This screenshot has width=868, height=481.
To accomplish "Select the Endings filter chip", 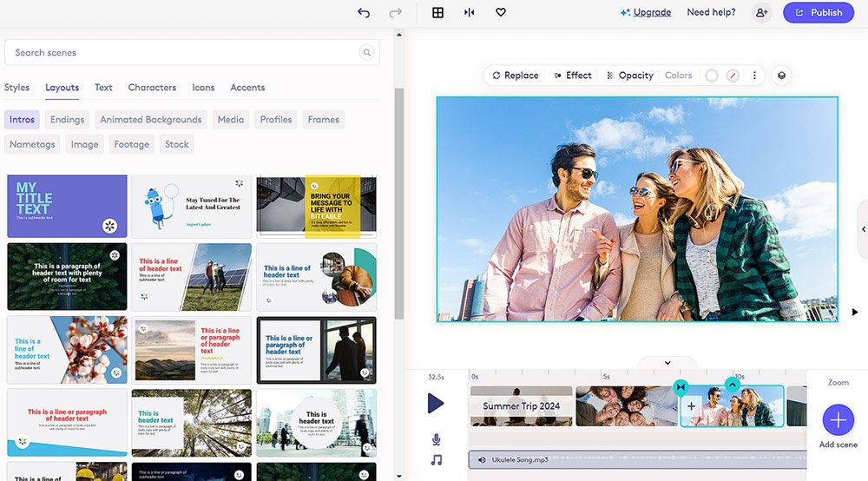I will click(67, 120).
